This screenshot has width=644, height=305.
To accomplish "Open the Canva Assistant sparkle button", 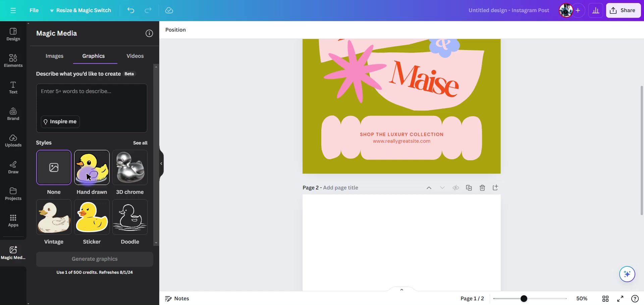I will [627, 274].
